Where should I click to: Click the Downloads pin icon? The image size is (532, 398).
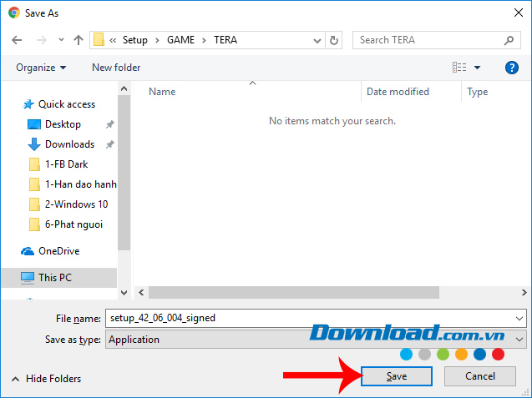point(109,144)
